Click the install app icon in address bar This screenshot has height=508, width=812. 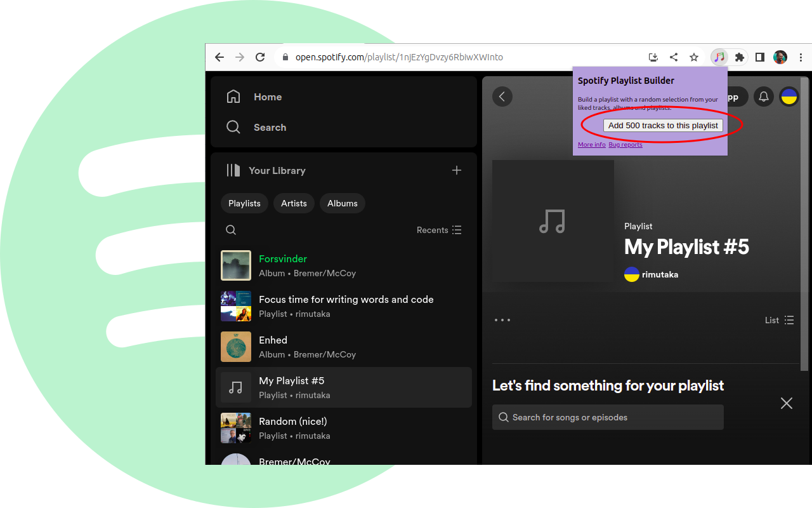tap(653, 57)
